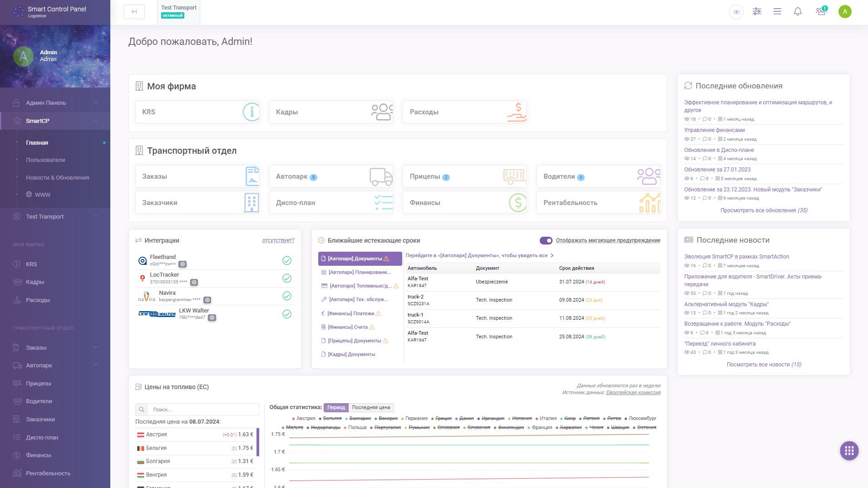This screenshot has width=868, height=488.
Task: Click the users icon with badge
Action: [x=821, y=12]
